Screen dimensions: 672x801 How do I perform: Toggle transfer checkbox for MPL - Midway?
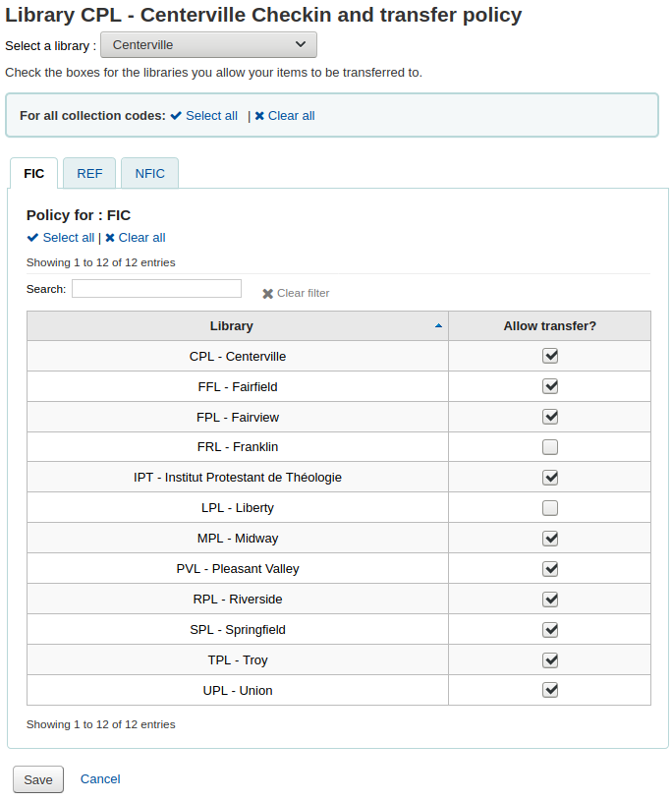pos(550,539)
